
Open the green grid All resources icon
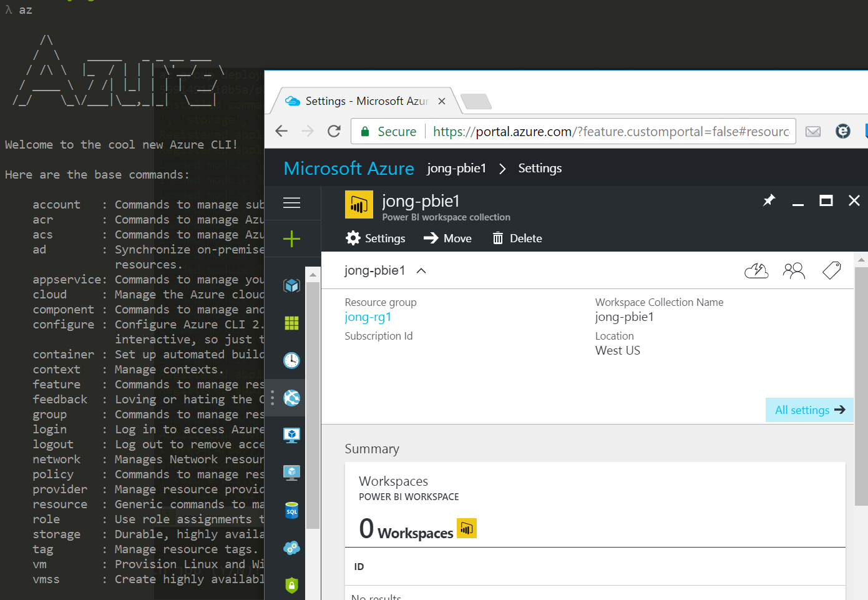coord(291,323)
